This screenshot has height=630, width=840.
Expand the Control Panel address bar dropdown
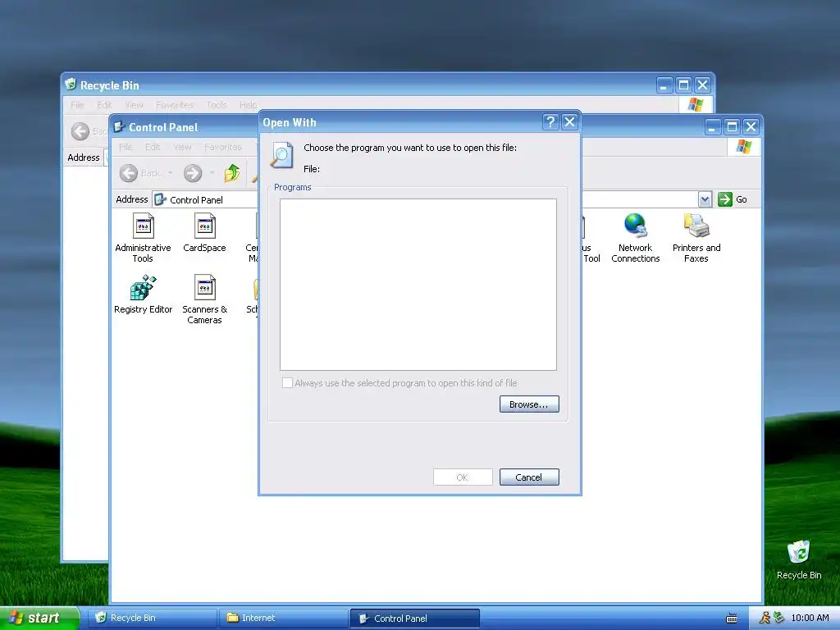705,199
